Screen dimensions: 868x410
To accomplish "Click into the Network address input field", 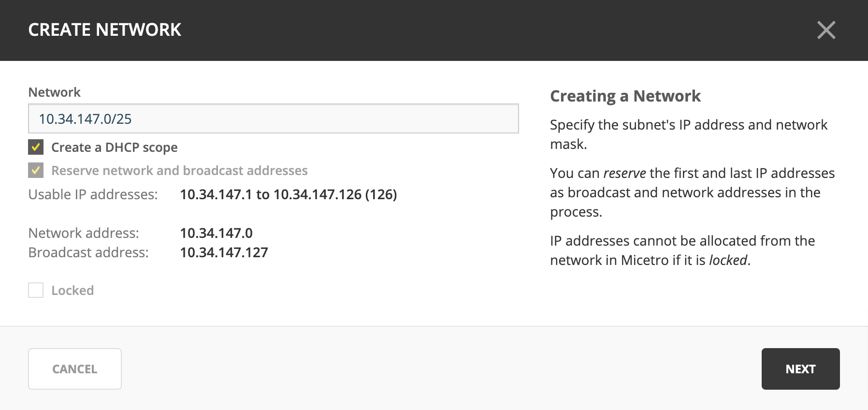I will [x=274, y=118].
